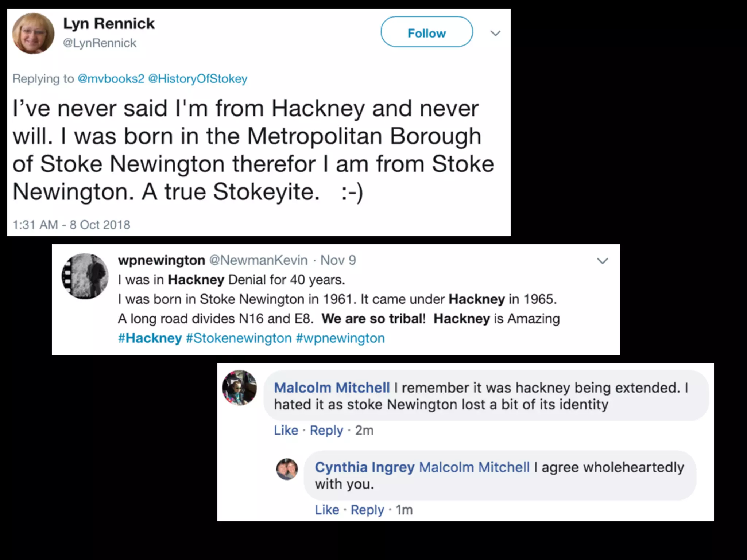Click the Malcolm Mitchell commenter name

332,388
